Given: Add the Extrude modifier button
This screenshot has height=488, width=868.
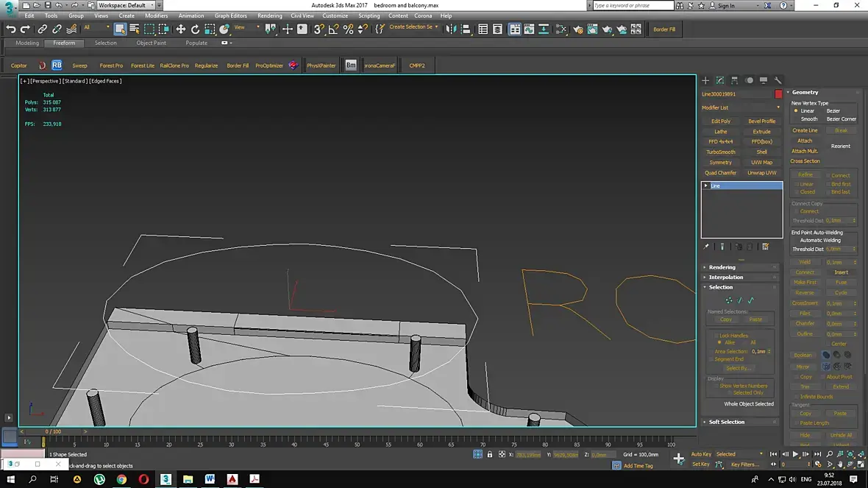Looking at the screenshot, I should 761,132.
